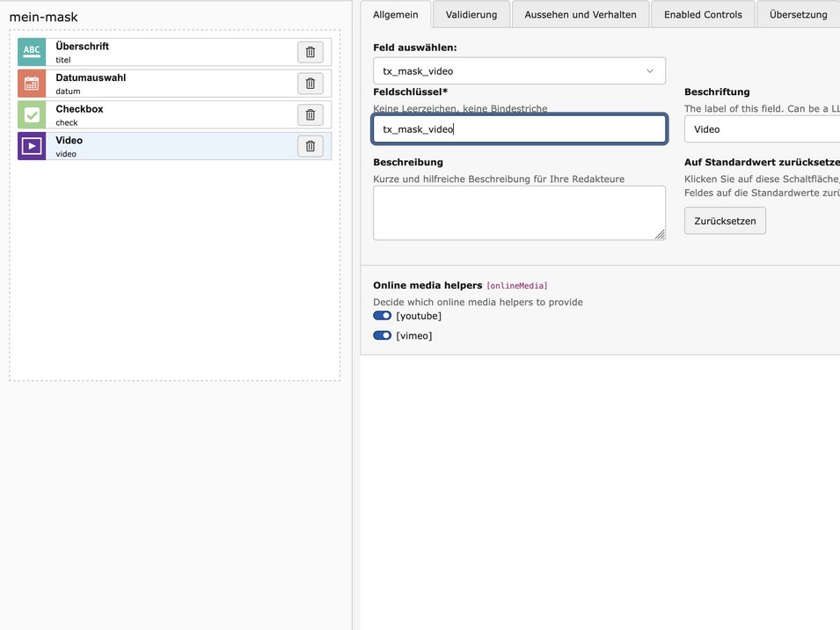
Task: Click the calendar icon for Datumauswahl
Action: (x=32, y=84)
